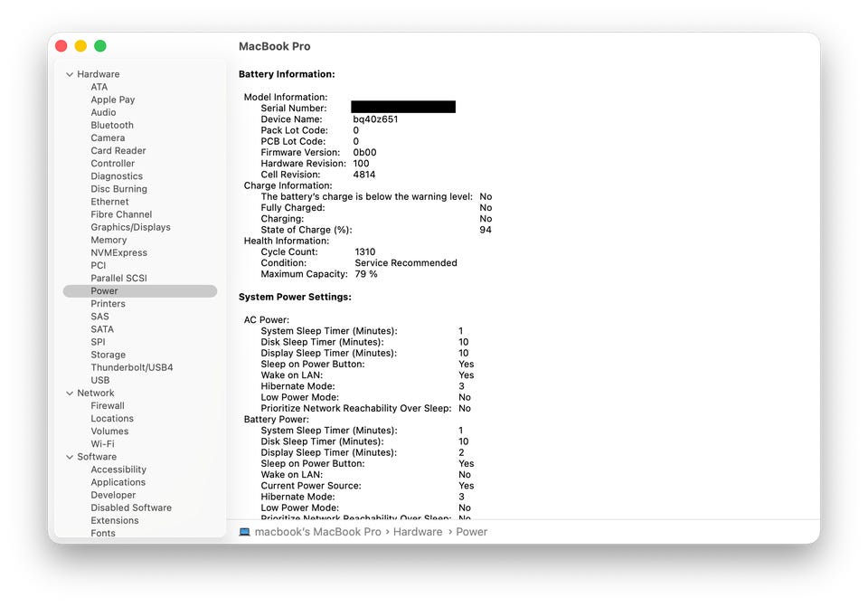868x607 pixels.
Task: Click the Hardware group label
Action: click(x=98, y=74)
